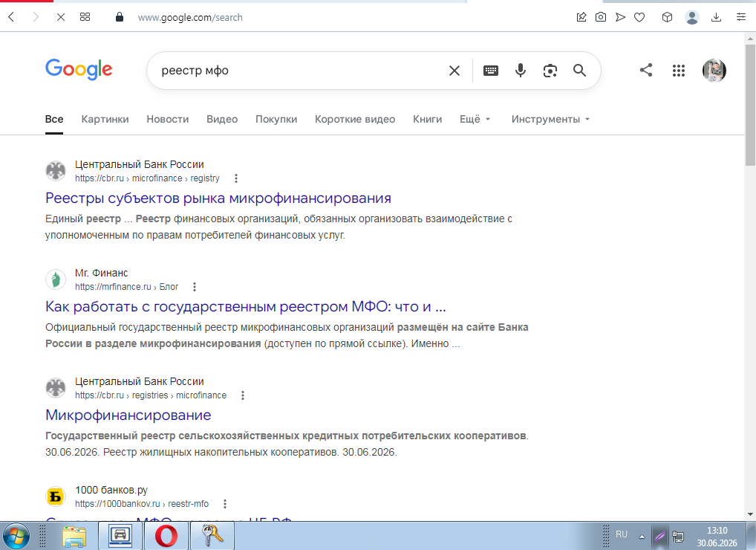The width and height of the screenshot is (756, 550).
Task: Submit search with the magnifier icon
Action: tap(579, 71)
